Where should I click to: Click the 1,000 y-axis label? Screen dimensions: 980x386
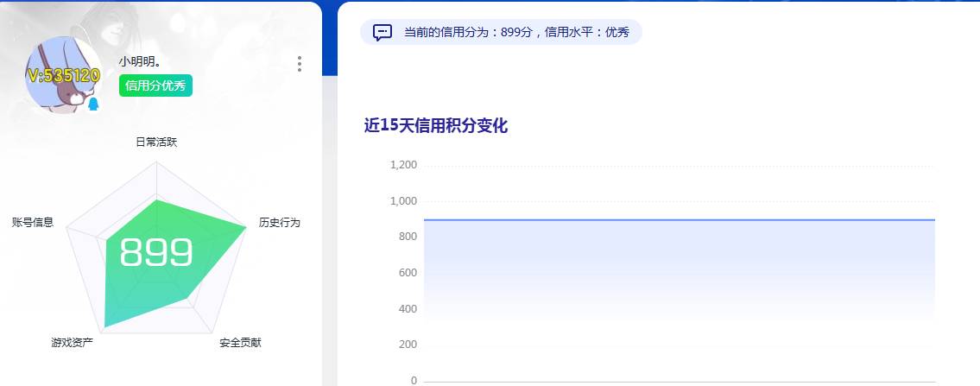tap(404, 201)
